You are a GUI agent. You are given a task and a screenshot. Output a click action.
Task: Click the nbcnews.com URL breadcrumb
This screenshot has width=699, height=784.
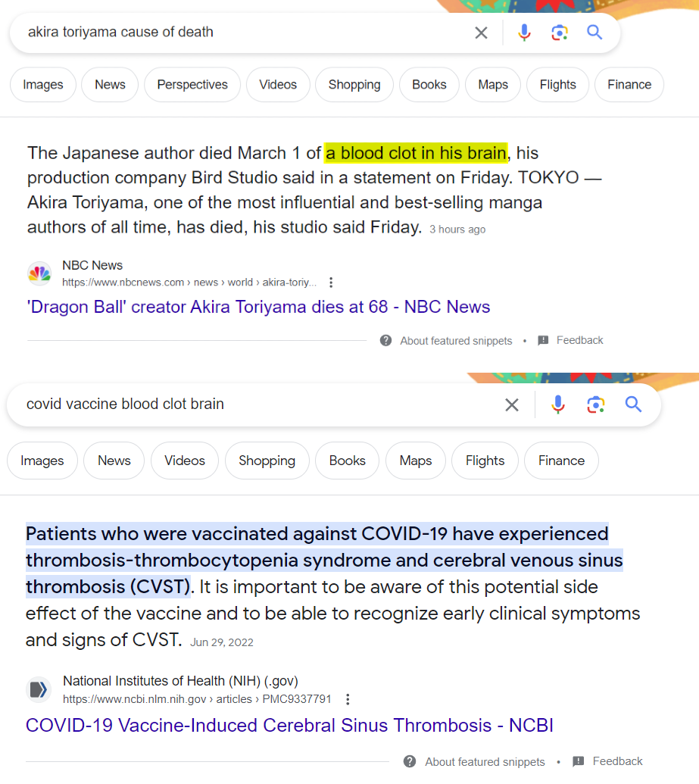pos(189,283)
